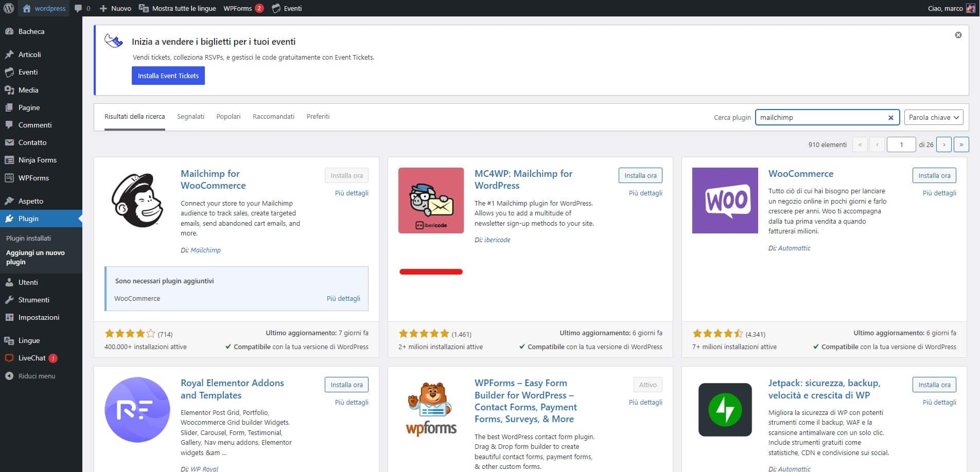Viewport: 980px width, 472px height.
Task: Open Più dettagli for MC4WP
Action: tap(645, 193)
